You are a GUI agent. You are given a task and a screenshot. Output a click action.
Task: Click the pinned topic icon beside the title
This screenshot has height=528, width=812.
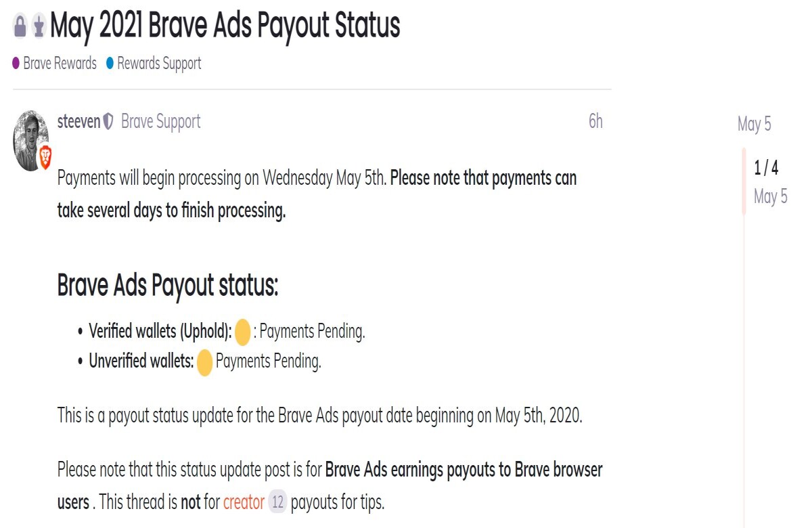coord(39,26)
